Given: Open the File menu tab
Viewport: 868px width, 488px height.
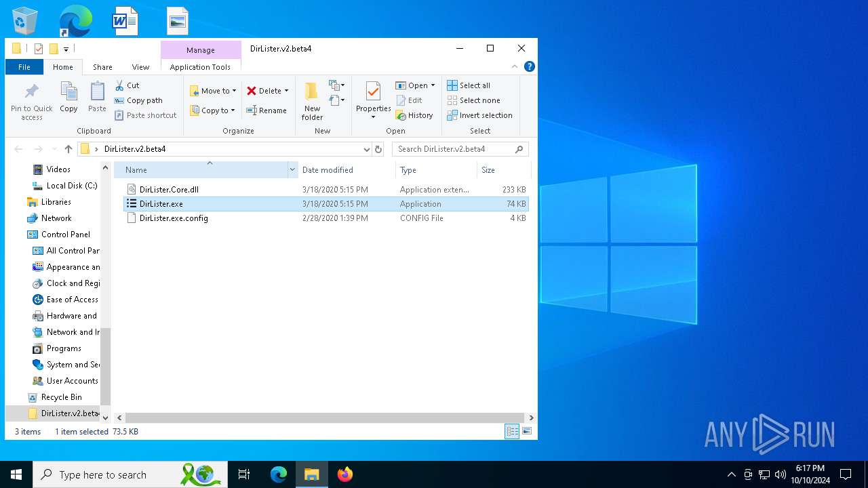Looking at the screenshot, I should 24,67.
